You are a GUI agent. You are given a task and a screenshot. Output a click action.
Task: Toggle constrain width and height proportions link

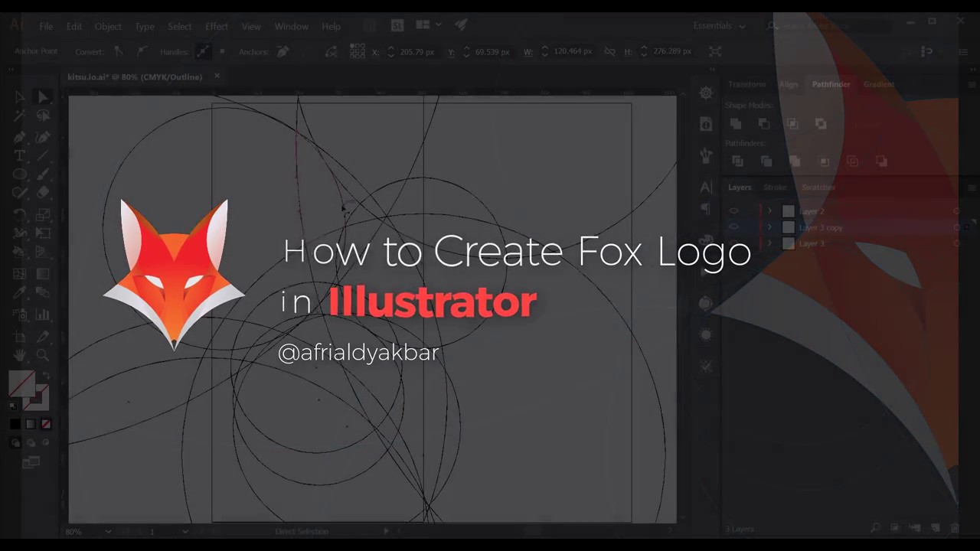pyautogui.click(x=609, y=51)
